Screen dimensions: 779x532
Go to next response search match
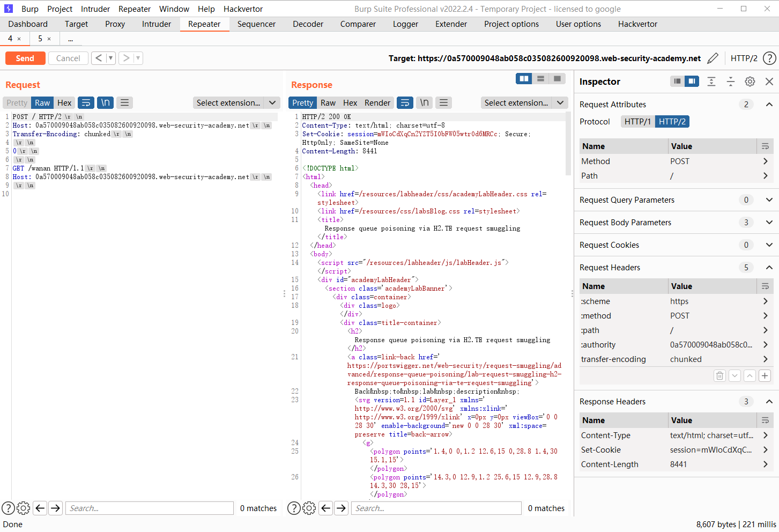pyautogui.click(x=342, y=508)
